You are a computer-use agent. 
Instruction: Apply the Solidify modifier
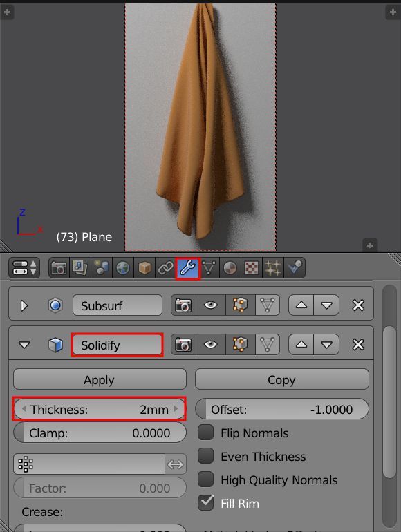click(100, 379)
